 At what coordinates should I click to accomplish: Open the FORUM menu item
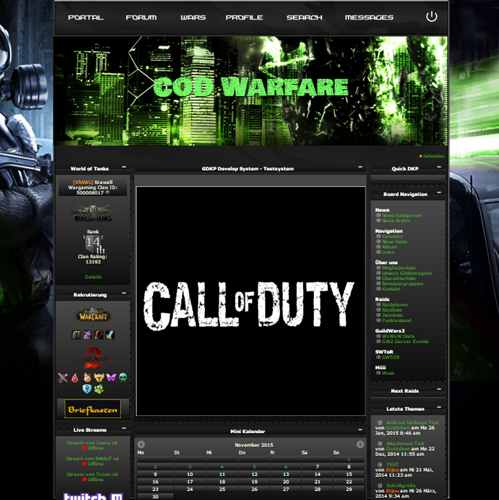141,17
